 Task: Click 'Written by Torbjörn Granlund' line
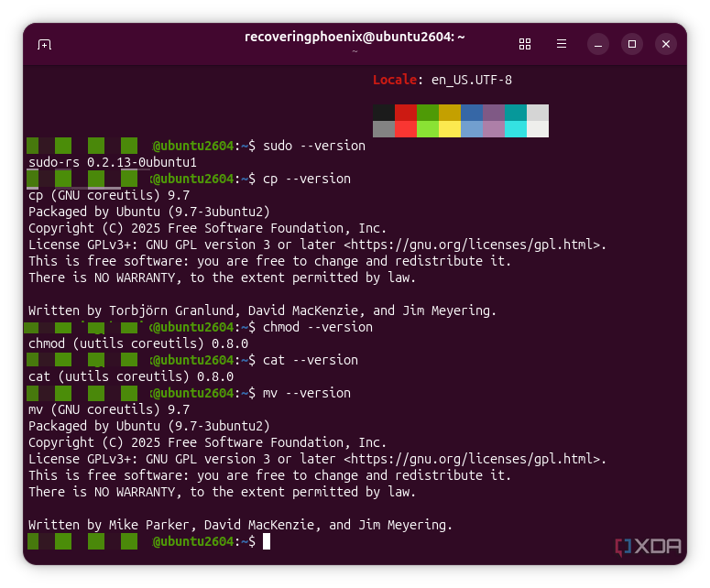262,310
